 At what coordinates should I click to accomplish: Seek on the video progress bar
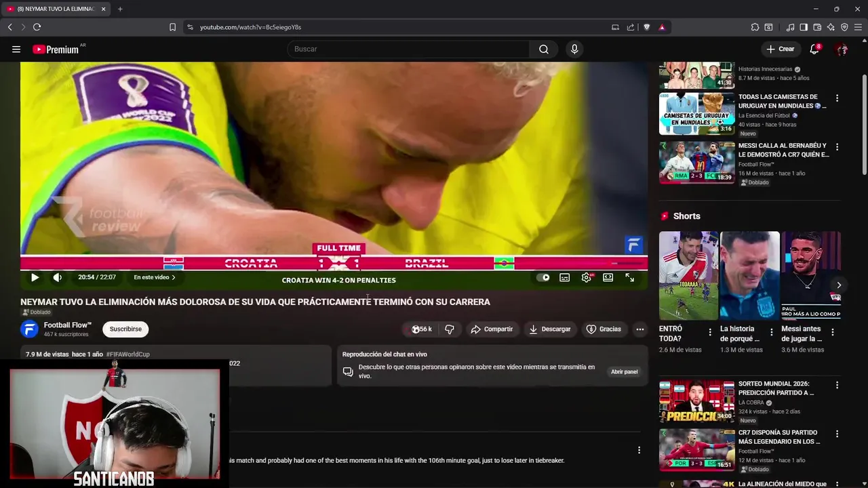point(334,264)
